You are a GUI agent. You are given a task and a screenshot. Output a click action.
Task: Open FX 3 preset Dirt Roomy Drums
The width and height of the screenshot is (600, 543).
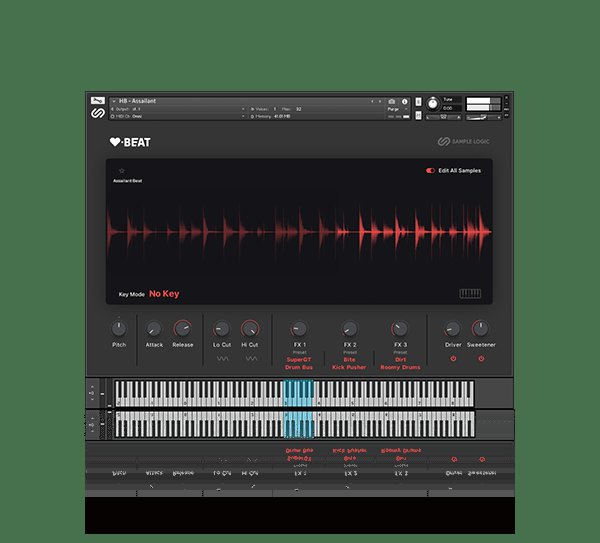click(x=400, y=364)
